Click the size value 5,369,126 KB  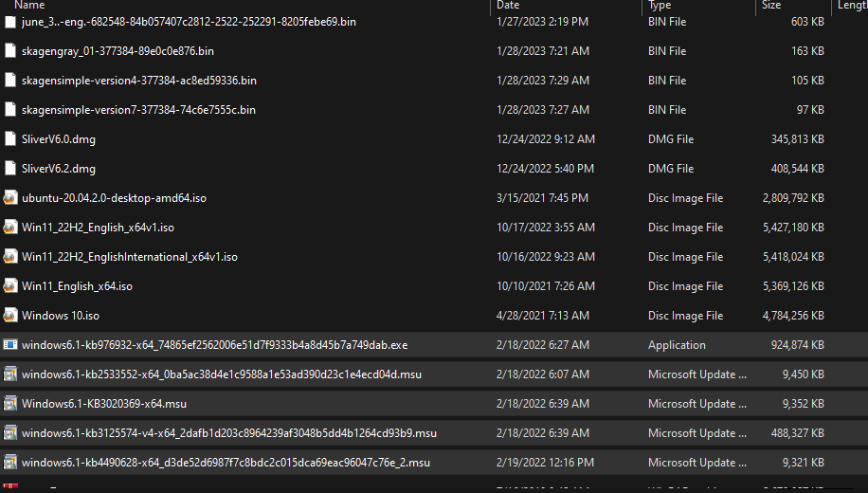coord(793,285)
